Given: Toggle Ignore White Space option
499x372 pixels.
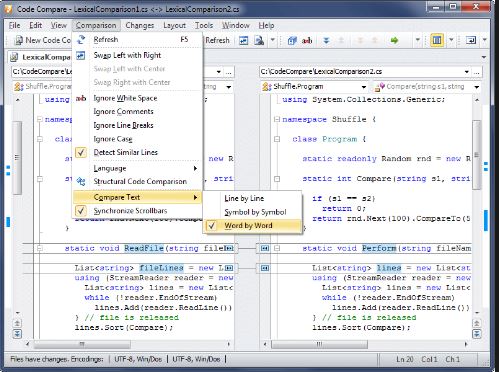Looking at the screenshot, I should tap(137, 98).
